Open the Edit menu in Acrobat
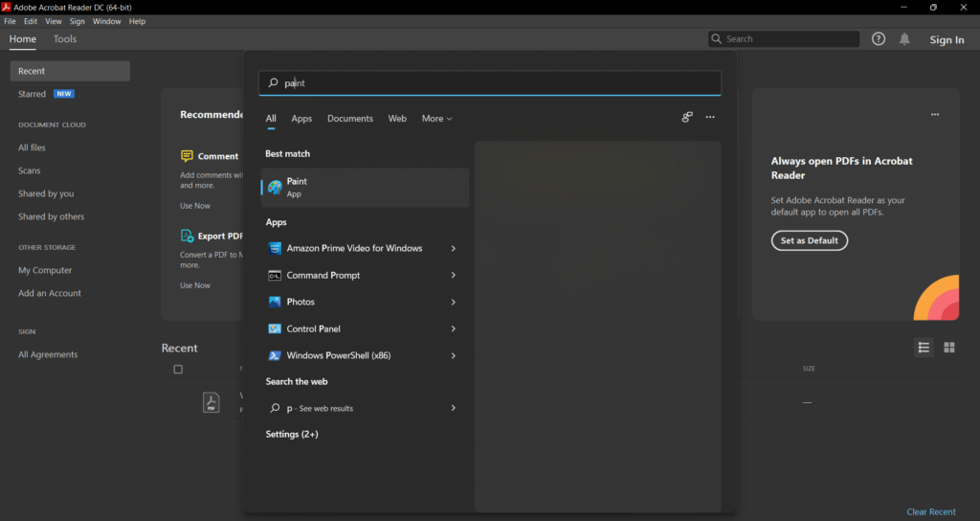The height and width of the screenshot is (521, 980). [31, 21]
